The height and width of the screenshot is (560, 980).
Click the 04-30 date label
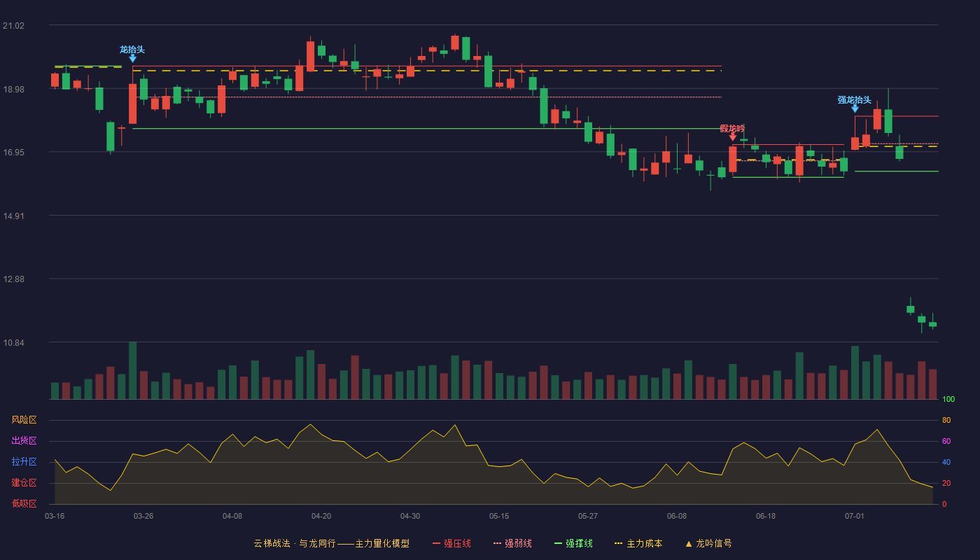[x=410, y=516]
